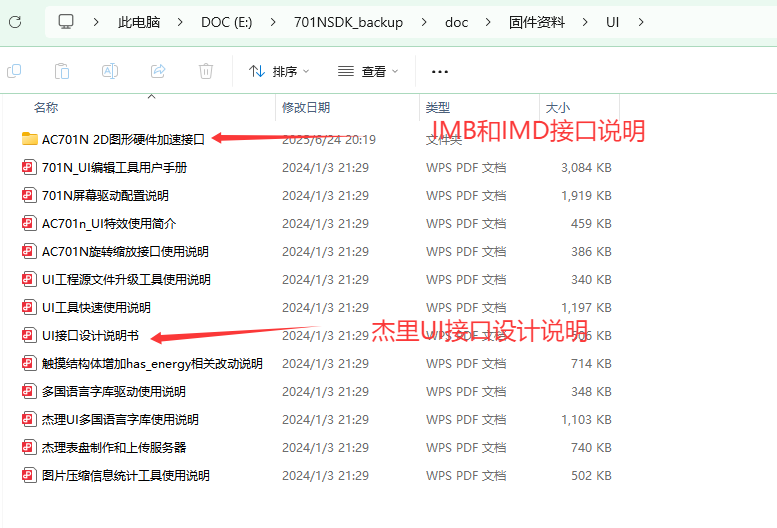Screen dimensions: 777x528
Task: Go to DOC (E:) in address bar
Action: click(226, 22)
